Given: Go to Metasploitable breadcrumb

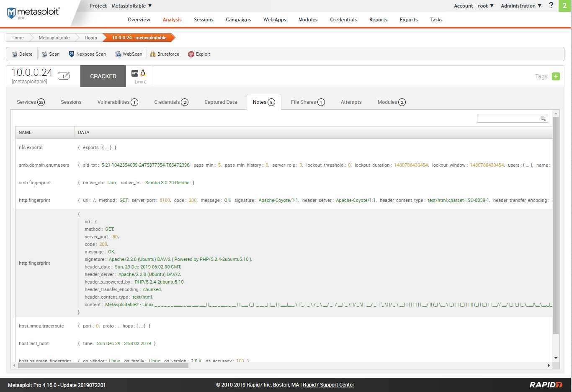Looking at the screenshot, I should pos(54,38).
